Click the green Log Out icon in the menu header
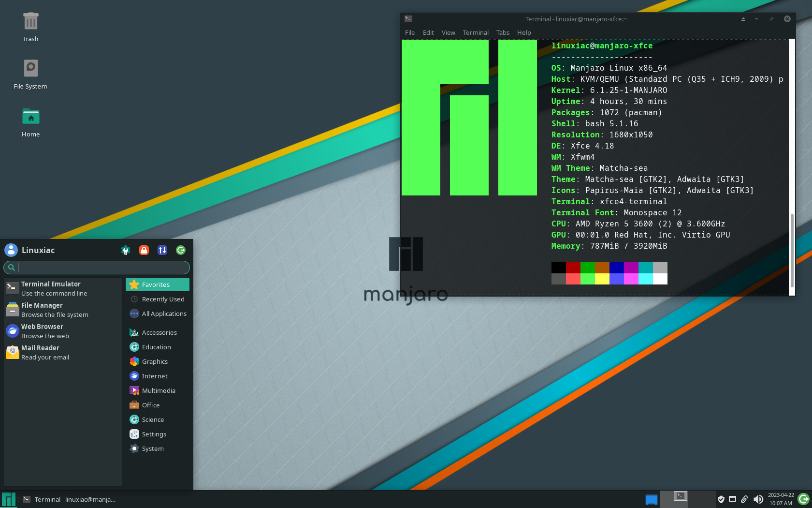The image size is (812, 508). [181, 250]
